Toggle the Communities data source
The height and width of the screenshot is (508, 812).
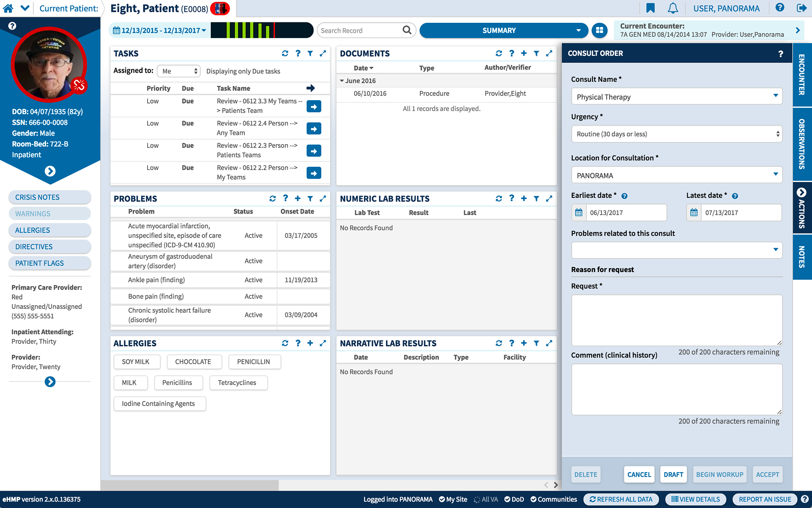(x=553, y=499)
